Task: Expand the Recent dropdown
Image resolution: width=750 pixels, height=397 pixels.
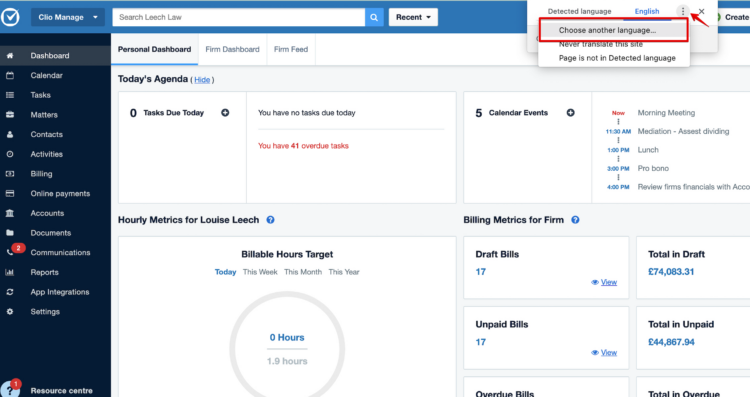Action: pos(413,17)
